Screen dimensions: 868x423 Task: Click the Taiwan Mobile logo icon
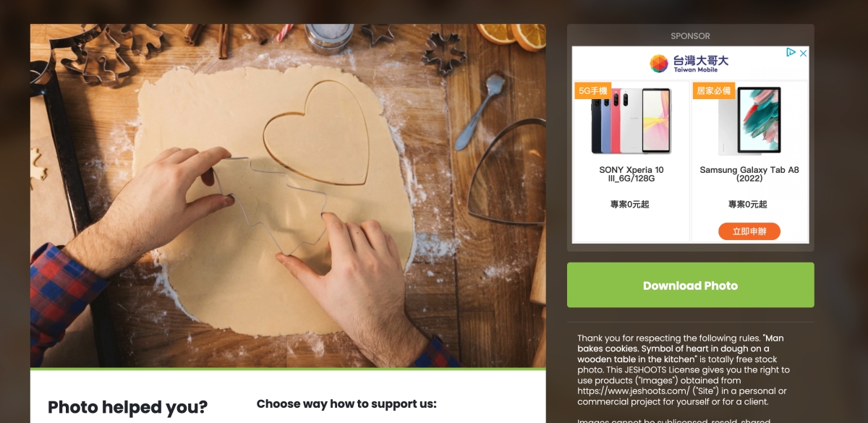point(659,64)
